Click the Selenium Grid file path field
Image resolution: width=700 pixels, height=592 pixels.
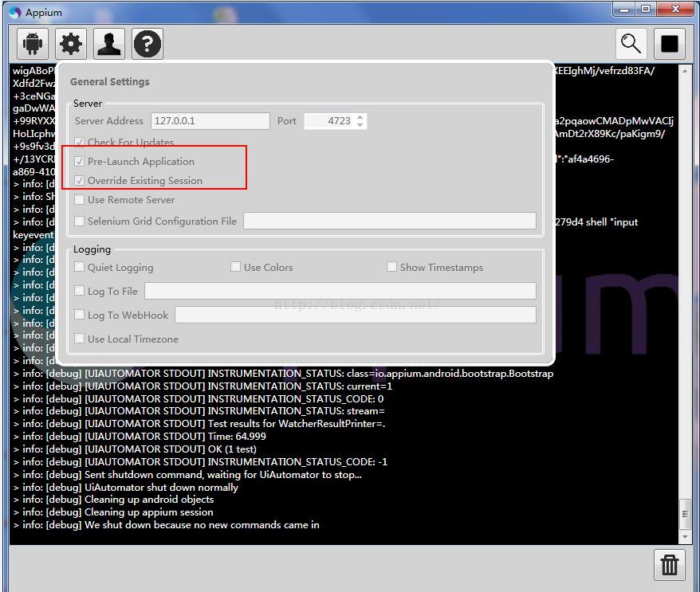[x=390, y=221]
